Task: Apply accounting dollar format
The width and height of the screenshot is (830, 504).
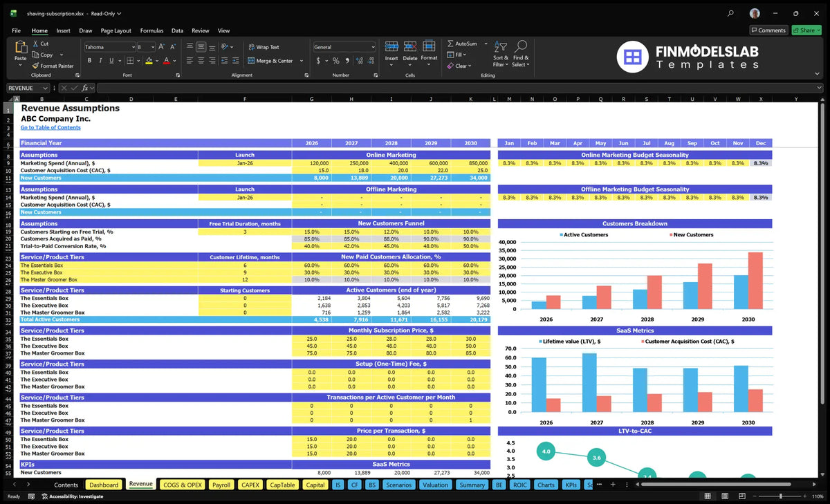Action: click(x=318, y=61)
